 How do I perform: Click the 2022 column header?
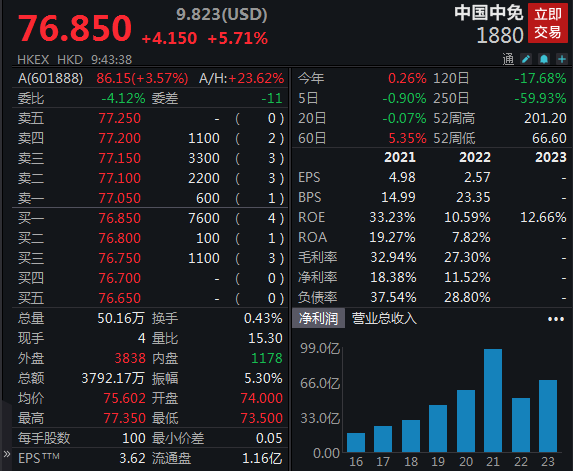coord(475,157)
